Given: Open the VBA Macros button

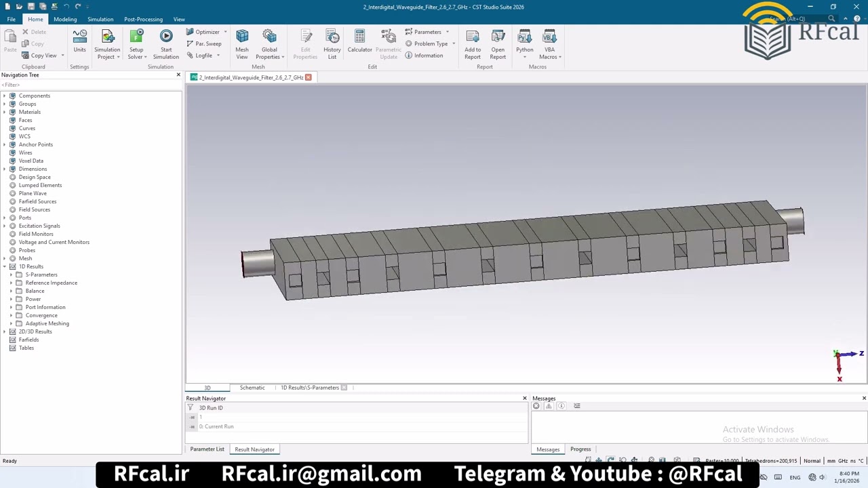Looking at the screenshot, I should (549, 44).
